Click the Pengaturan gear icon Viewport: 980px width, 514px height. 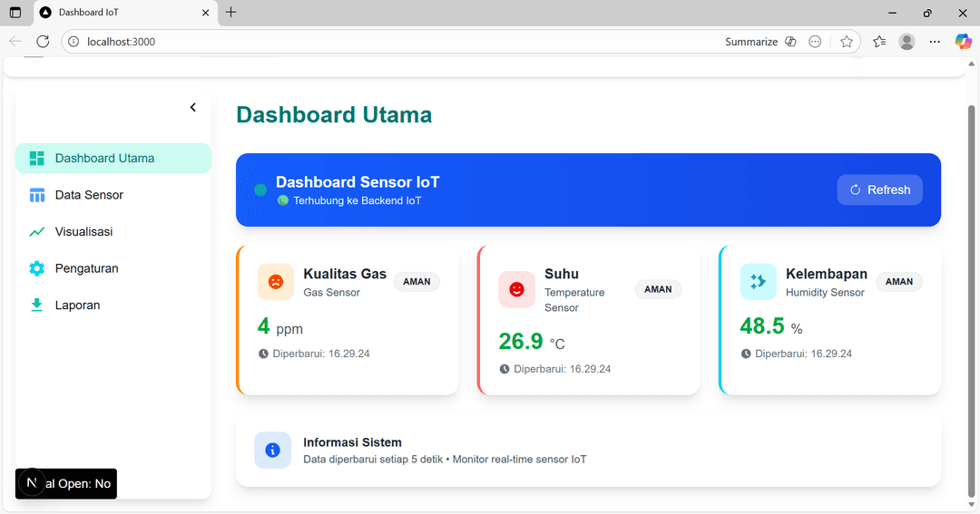point(37,268)
